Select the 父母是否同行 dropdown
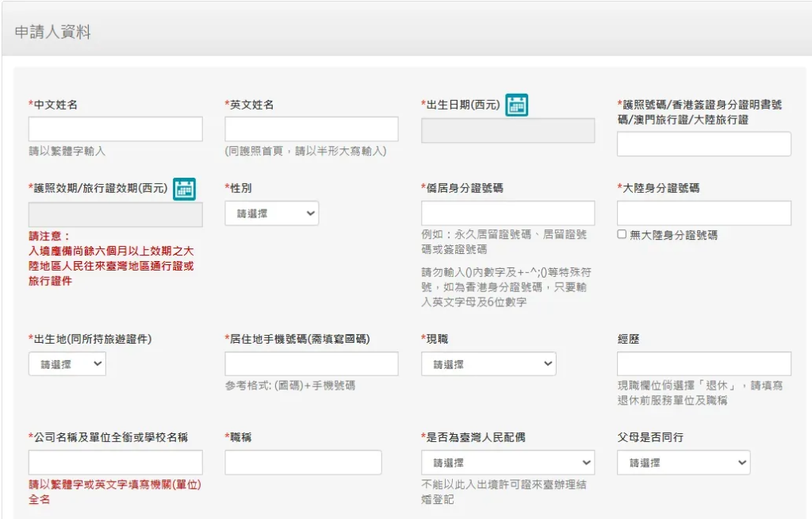This screenshot has width=812, height=519. 684,463
